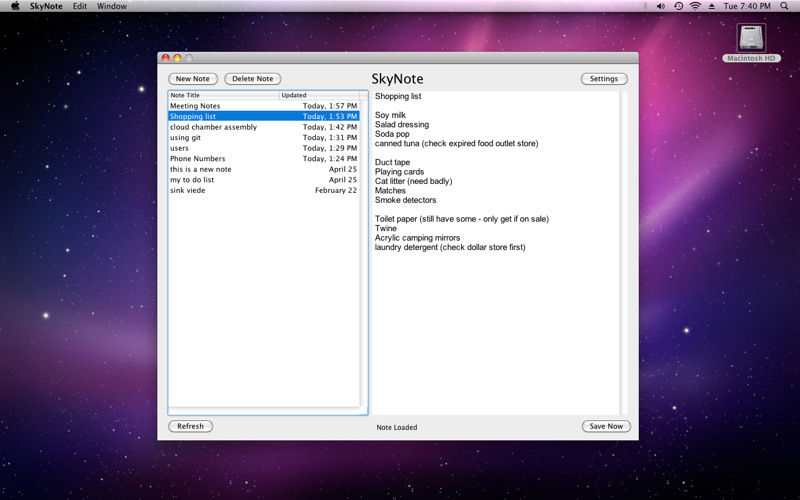Place cursor on the Duct tape line
The width and height of the screenshot is (800, 500).
click(392, 162)
